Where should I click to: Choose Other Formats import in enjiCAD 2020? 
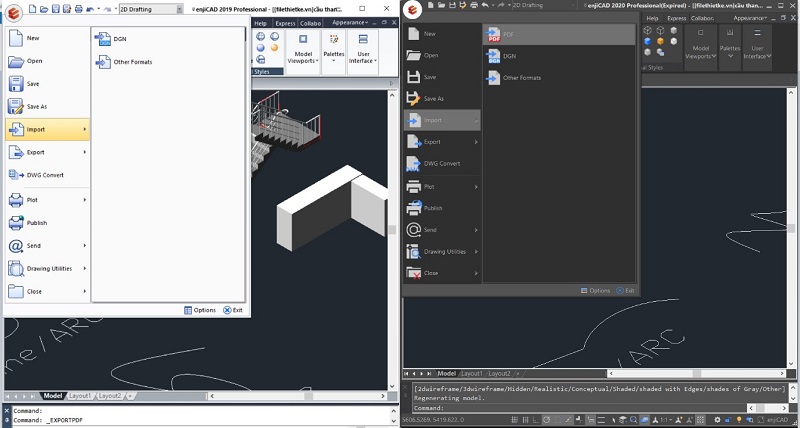click(559, 78)
